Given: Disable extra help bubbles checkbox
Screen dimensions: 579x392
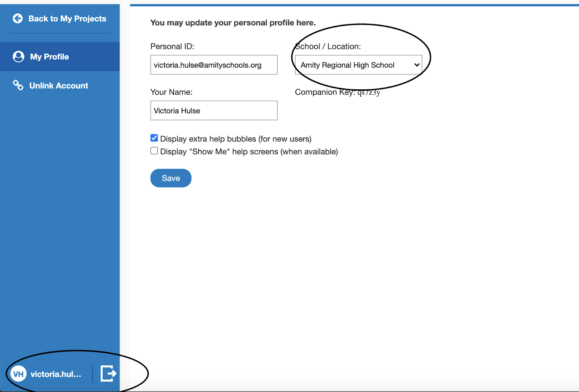Looking at the screenshot, I should pos(154,138).
